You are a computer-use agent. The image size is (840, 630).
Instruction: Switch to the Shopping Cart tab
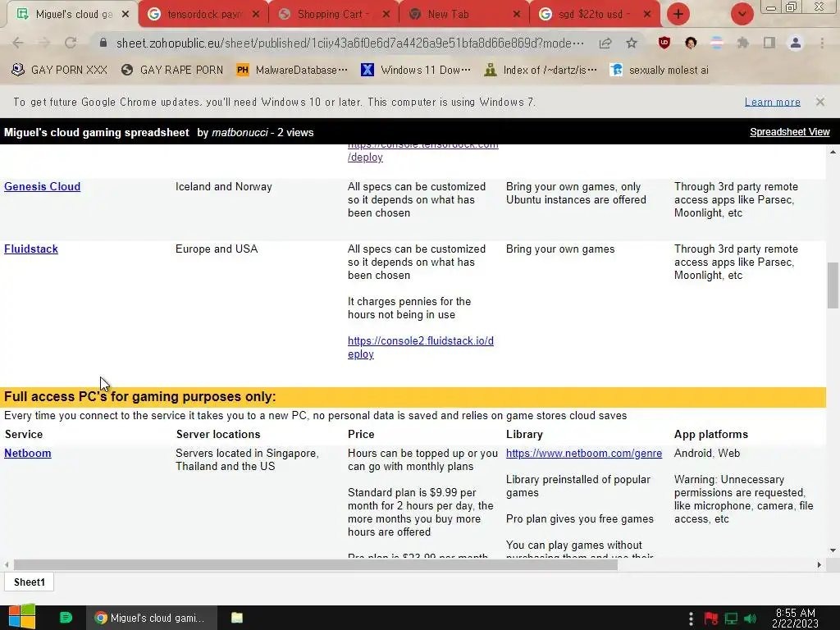[x=334, y=15]
